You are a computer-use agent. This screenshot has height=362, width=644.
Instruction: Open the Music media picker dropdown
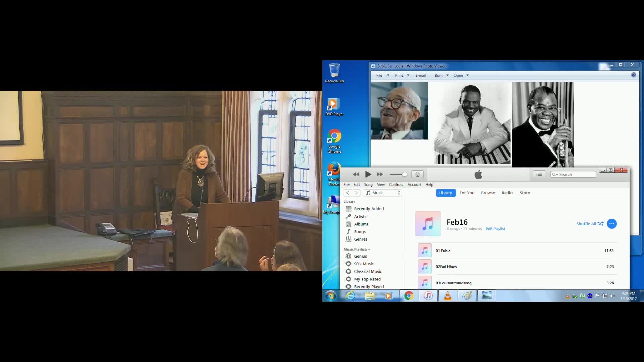click(x=382, y=193)
